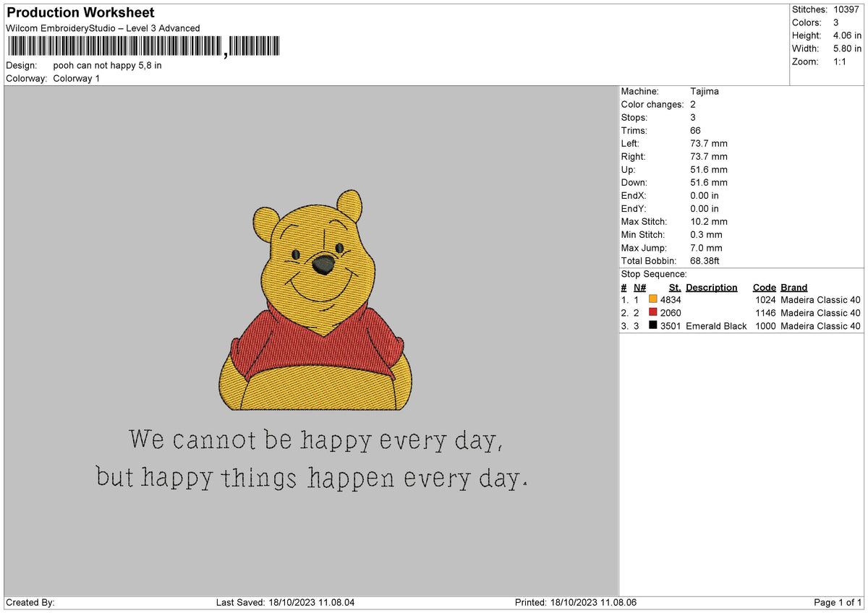Click the barcode below the software title
This screenshot has height=613, width=868.
[143, 47]
